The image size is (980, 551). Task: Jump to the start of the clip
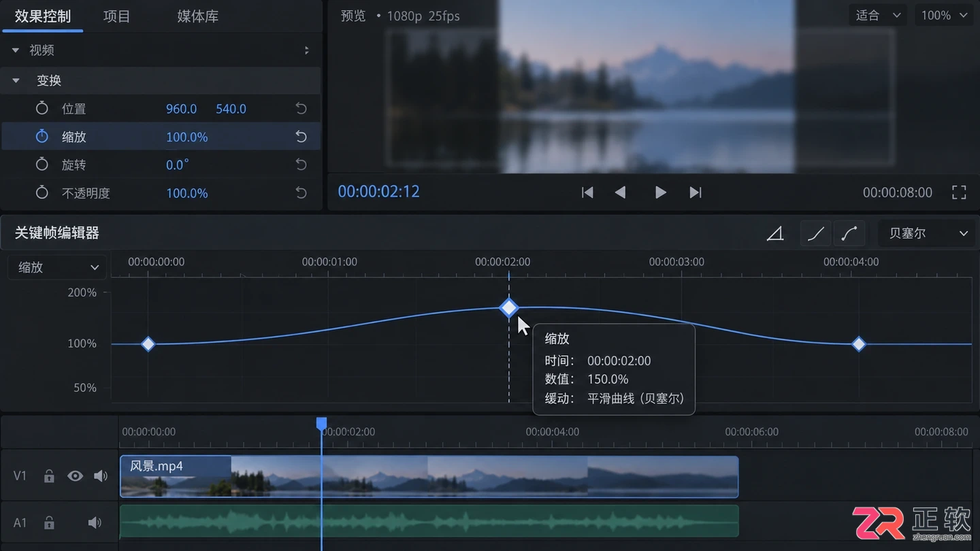tap(587, 193)
